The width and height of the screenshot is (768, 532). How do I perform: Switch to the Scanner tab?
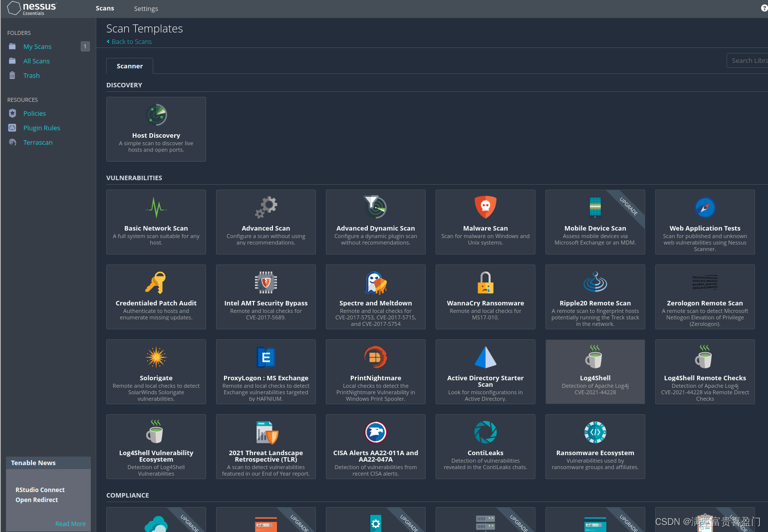tap(130, 66)
